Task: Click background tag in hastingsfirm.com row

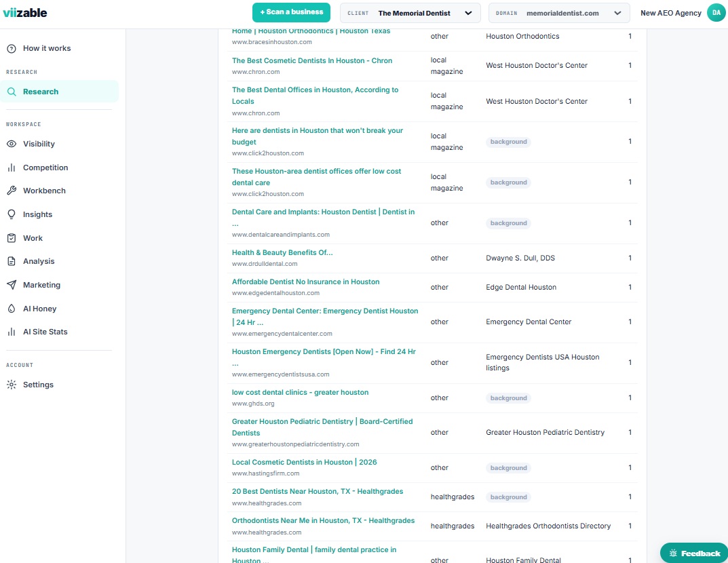Action: click(x=508, y=468)
